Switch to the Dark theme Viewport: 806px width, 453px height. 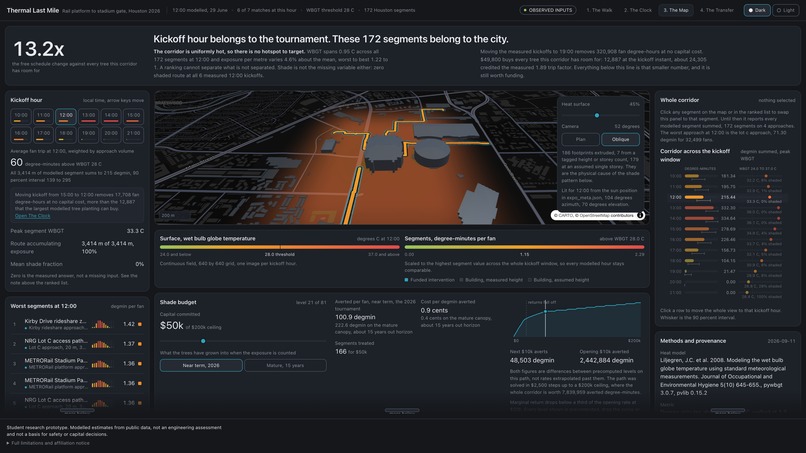coord(757,10)
